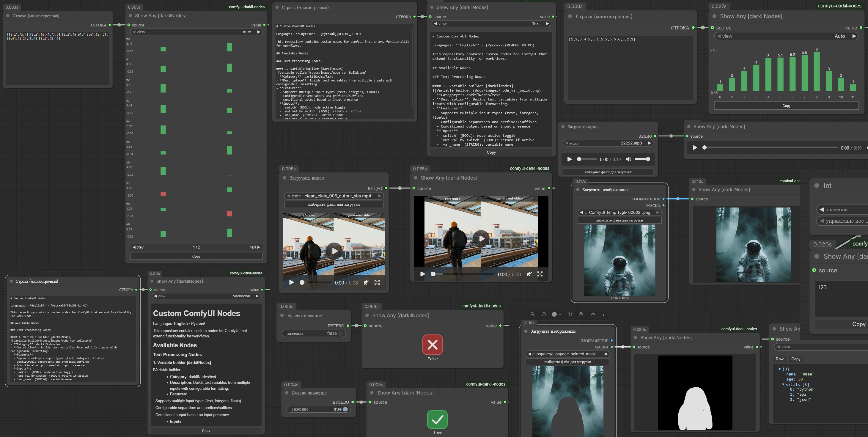Viewport: 868px width, 437px height.
Task: Toggle the значение switch currently set to false
Action: coord(341,333)
